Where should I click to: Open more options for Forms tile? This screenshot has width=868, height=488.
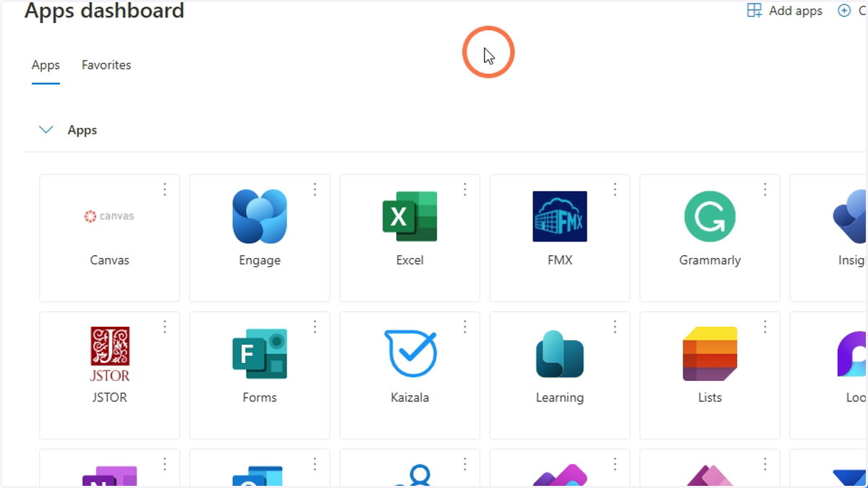[315, 327]
